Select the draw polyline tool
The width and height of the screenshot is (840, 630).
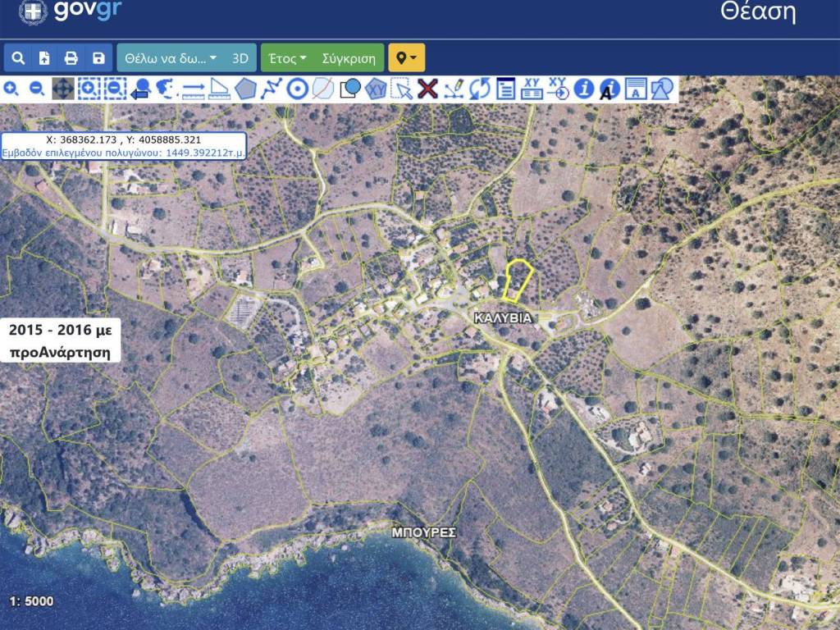click(x=272, y=89)
